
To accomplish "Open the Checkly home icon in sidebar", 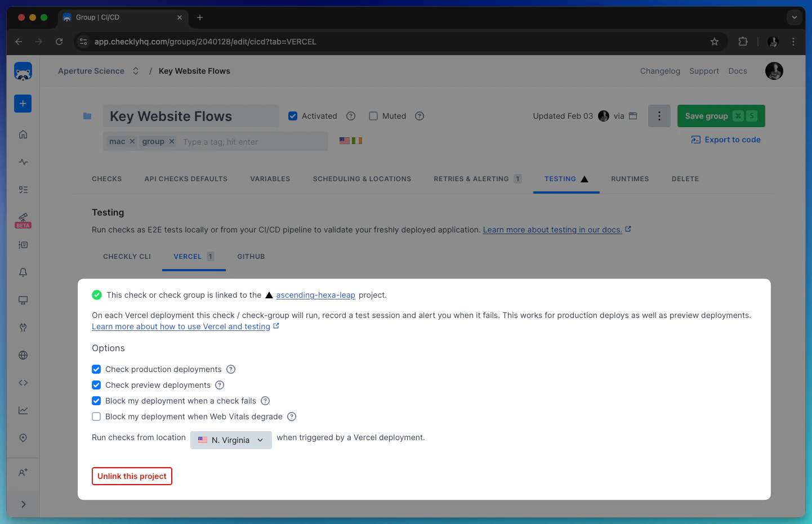I will coord(23,134).
